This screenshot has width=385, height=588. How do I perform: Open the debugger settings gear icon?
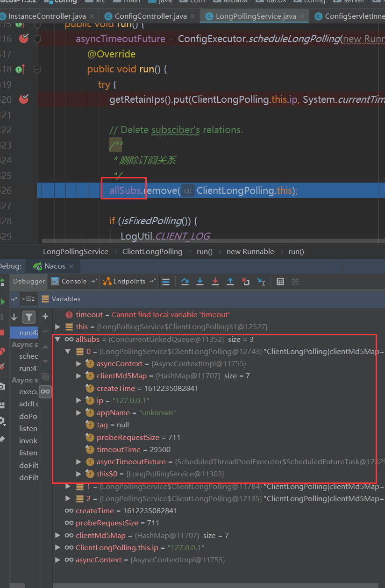point(2,421)
